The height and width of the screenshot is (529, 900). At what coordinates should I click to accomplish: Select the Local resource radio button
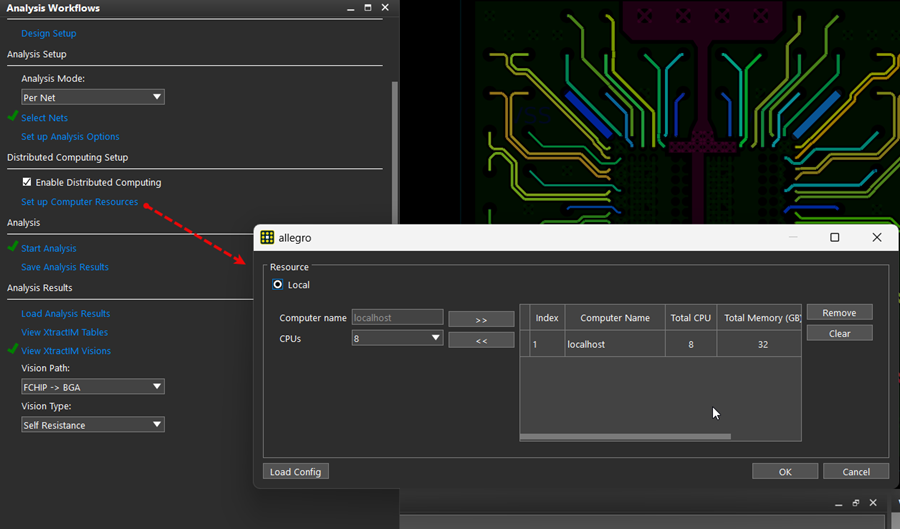tap(278, 285)
